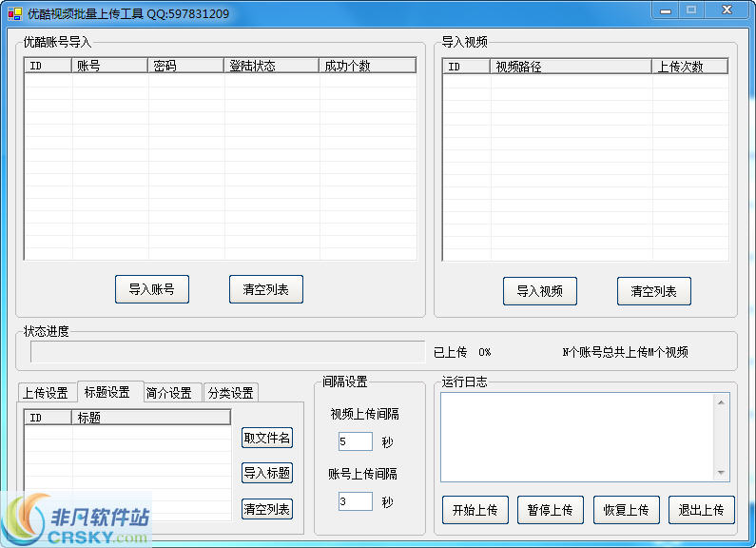Pause uploading with 暂停上传
756x548 pixels.
click(551, 510)
